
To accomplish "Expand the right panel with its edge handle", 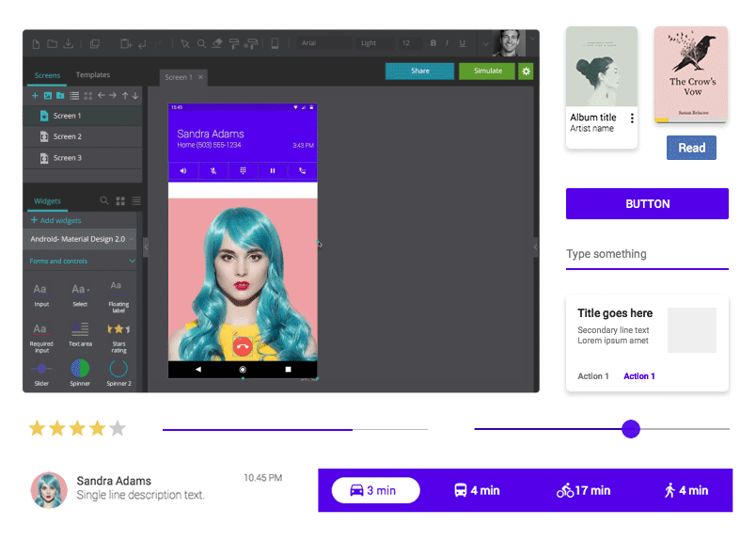I will [535, 247].
